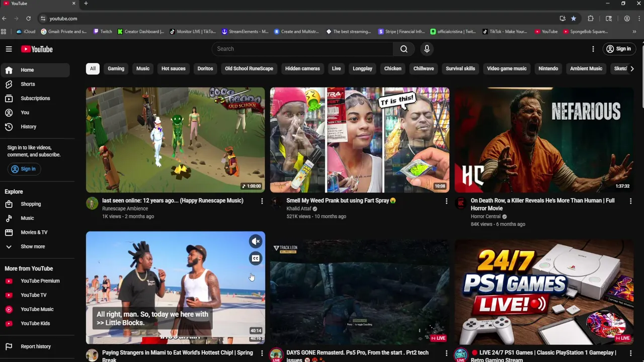Click the sidebar Sign in button
Image resolution: width=644 pixels, height=362 pixels.
point(23,169)
